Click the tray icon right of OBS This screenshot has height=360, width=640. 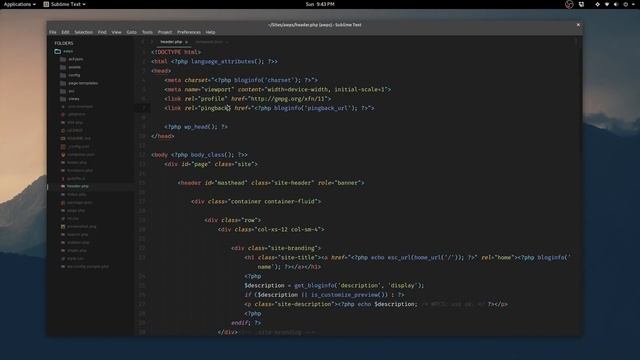581,4
